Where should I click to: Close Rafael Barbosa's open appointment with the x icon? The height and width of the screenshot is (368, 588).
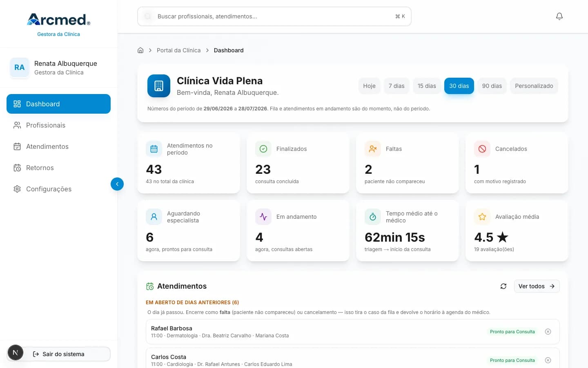tap(548, 332)
